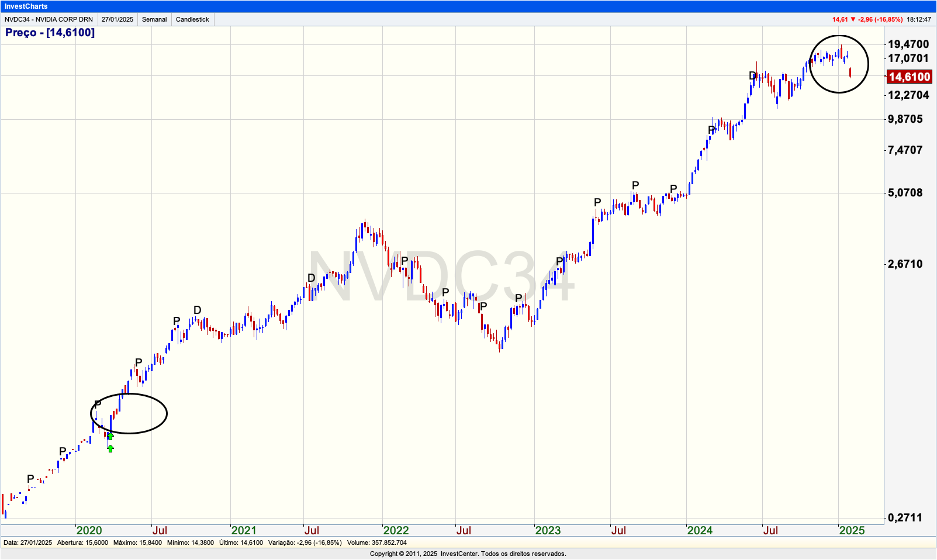This screenshot has width=937, height=560.
Task: Click the 2024 year label on time axis
Action: click(700, 530)
